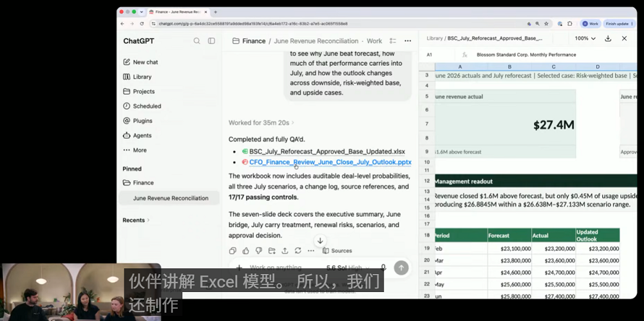Click the $23,100,000 forecast cell
The image size is (644, 321).
click(x=509, y=248)
